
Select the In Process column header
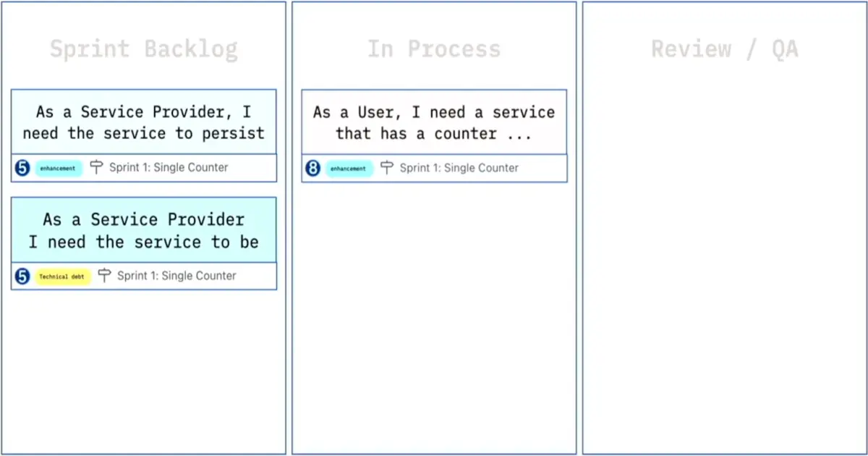pyautogui.click(x=434, y=49)
